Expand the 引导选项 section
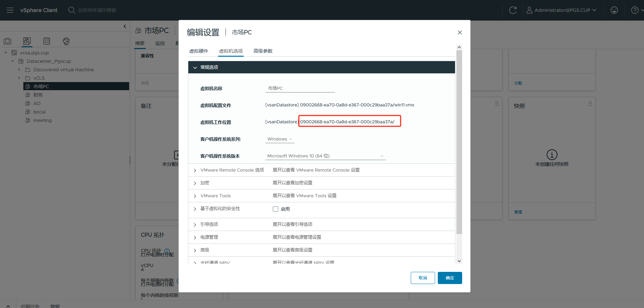Image resolution: width=644 pixels, height=308 pixels. point(195,225)
